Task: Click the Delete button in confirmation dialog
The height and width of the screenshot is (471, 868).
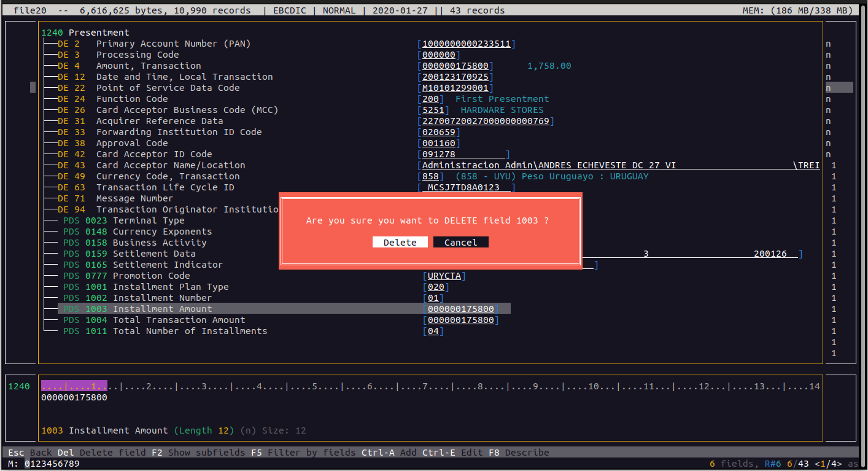Action: tap(400, 243)
